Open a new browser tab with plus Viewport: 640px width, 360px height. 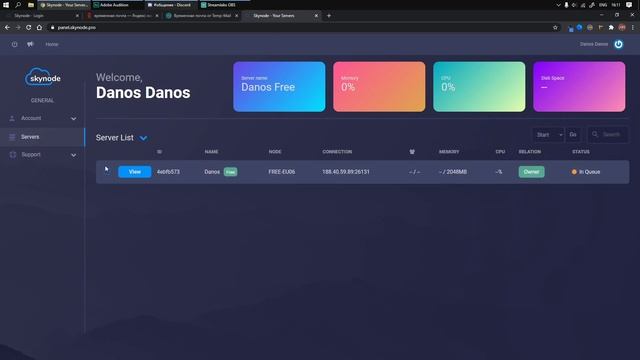[x=329, y=16]
